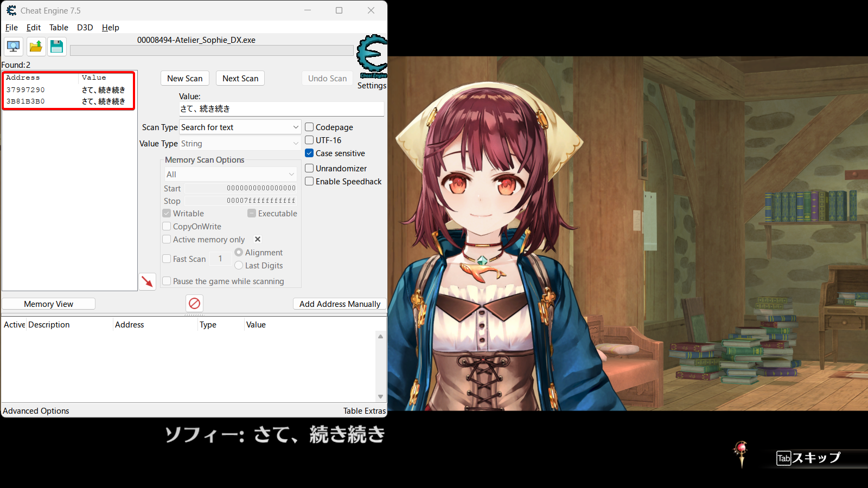Open the Table menu

tap(59, 28)
